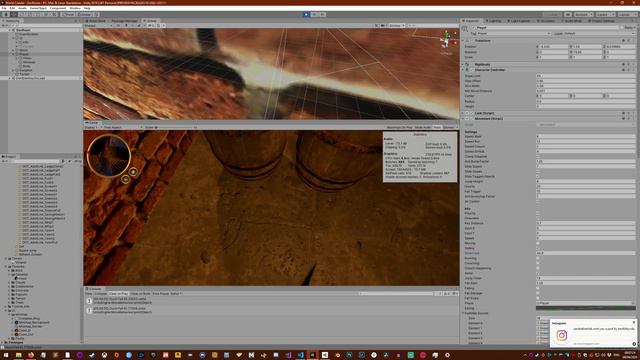Viewport: 640px width, 360px height.
Task: Open the Layer dropdown showing Default
Action: coord(600,33)
